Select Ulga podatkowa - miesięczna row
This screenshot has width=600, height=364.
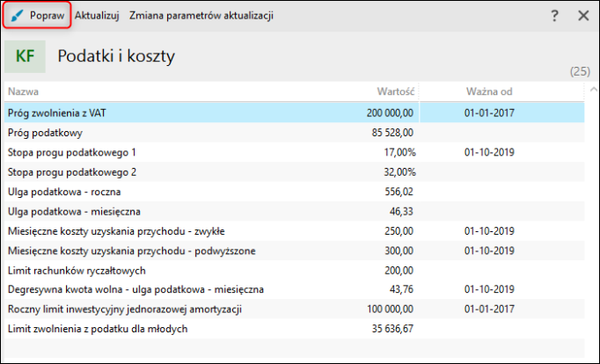(294, 211)
